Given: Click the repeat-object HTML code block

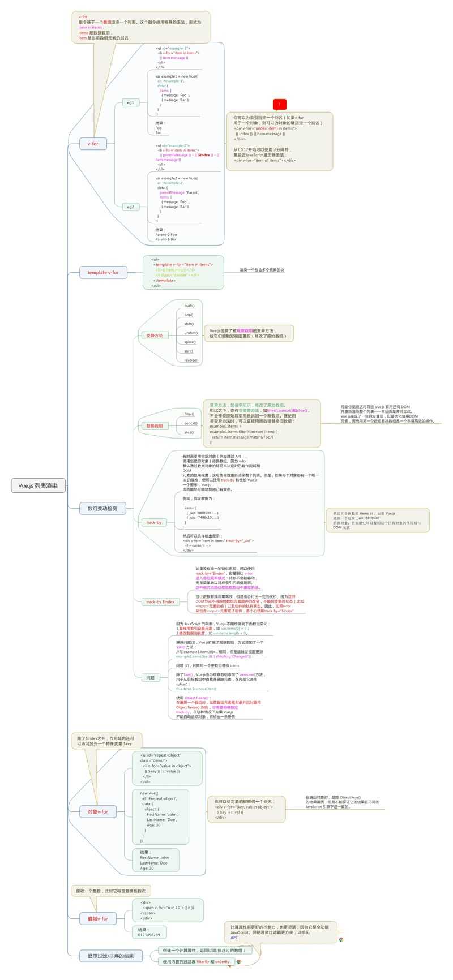Looking at the screenshot, I should (167, 768).
